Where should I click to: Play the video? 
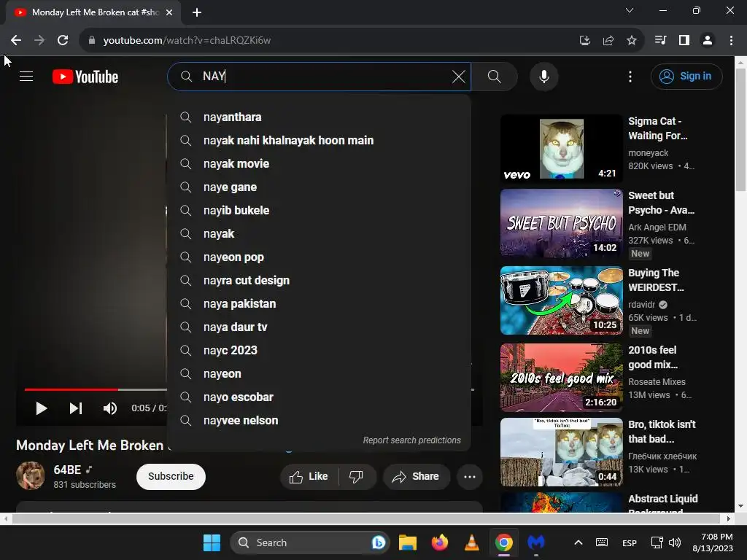[x=42, y=408]
